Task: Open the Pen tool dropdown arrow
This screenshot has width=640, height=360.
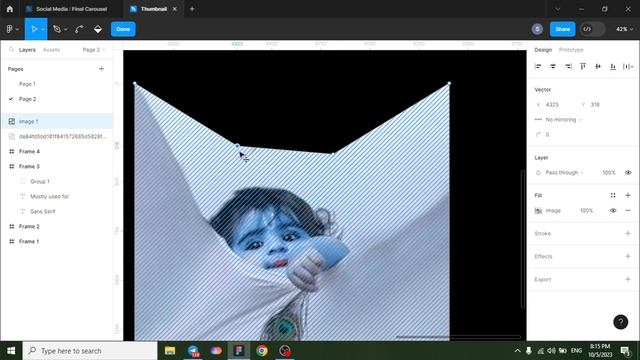Action: pyautogui.click(x=66, y=29)
